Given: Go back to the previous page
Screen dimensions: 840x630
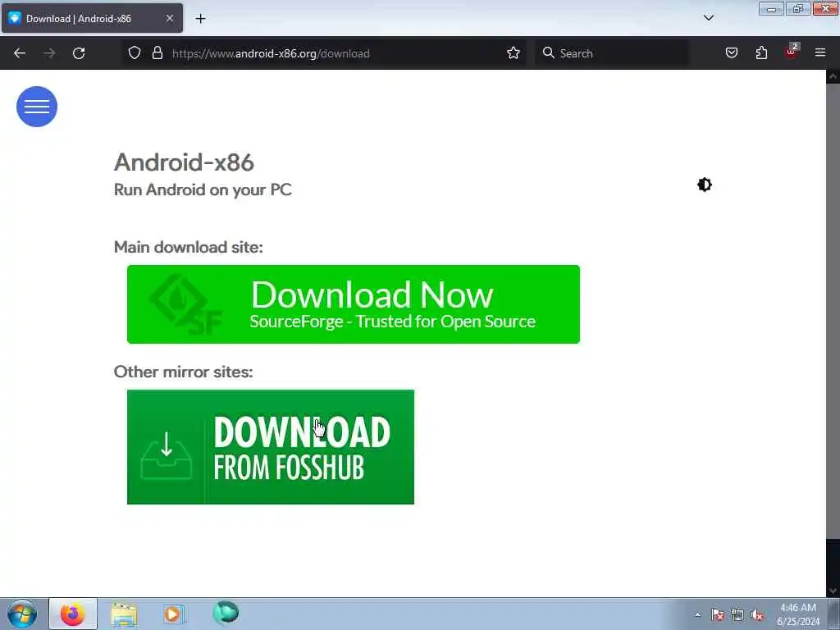Looking at the screenshot, I should pos(20,53).
